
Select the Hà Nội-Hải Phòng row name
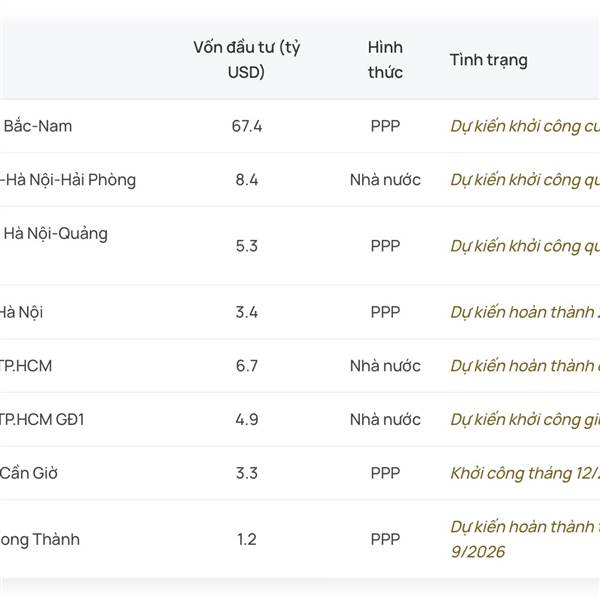70,180
